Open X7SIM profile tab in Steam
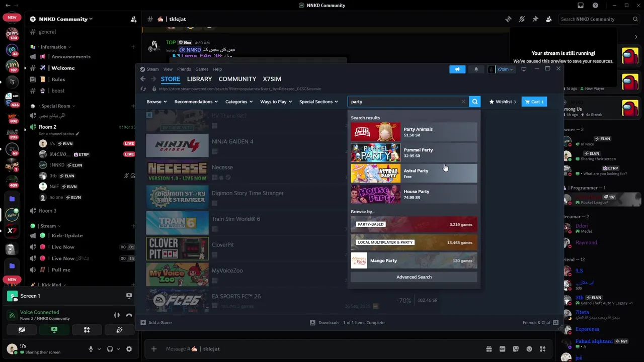 pyautogui.click(x=272, y=79)
